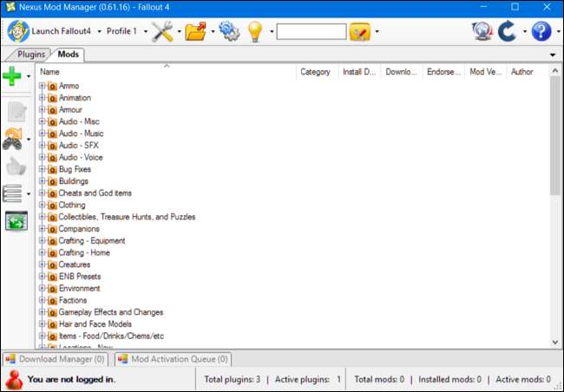Click the green arrows icon in sidebar
This screenshot has height=392, width=564.
(x=16, y=221)
